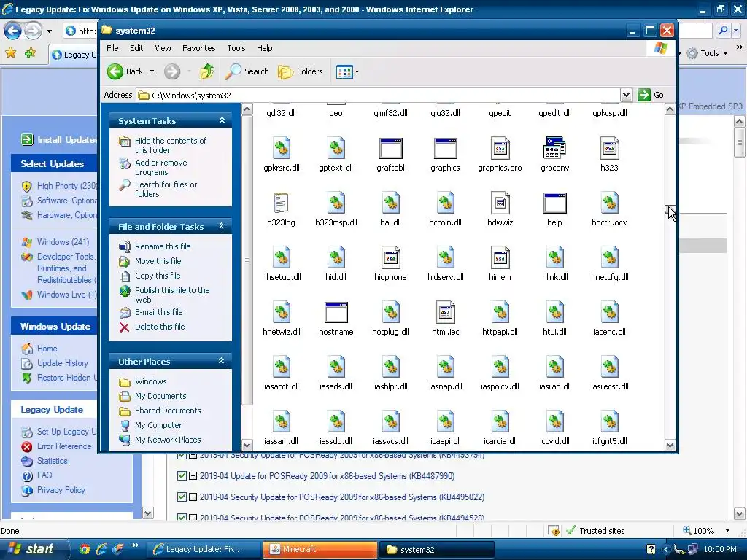Viewport: 747px width, 560px height.
Task: Select the graphics.pro file icon
Action: pos(500,148)
